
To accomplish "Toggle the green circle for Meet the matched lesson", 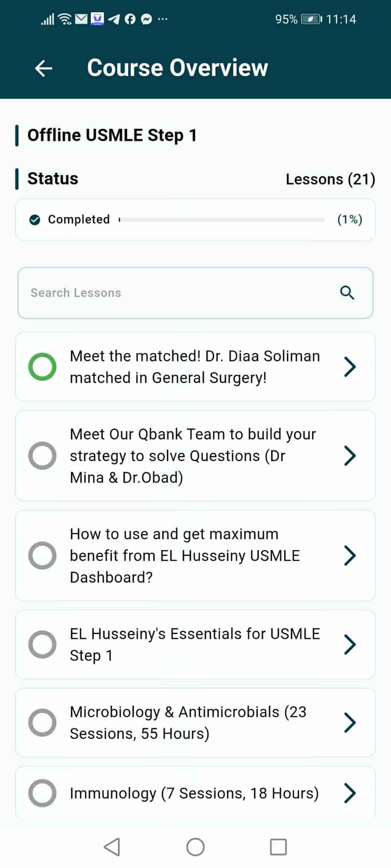I will coord(42,367).
